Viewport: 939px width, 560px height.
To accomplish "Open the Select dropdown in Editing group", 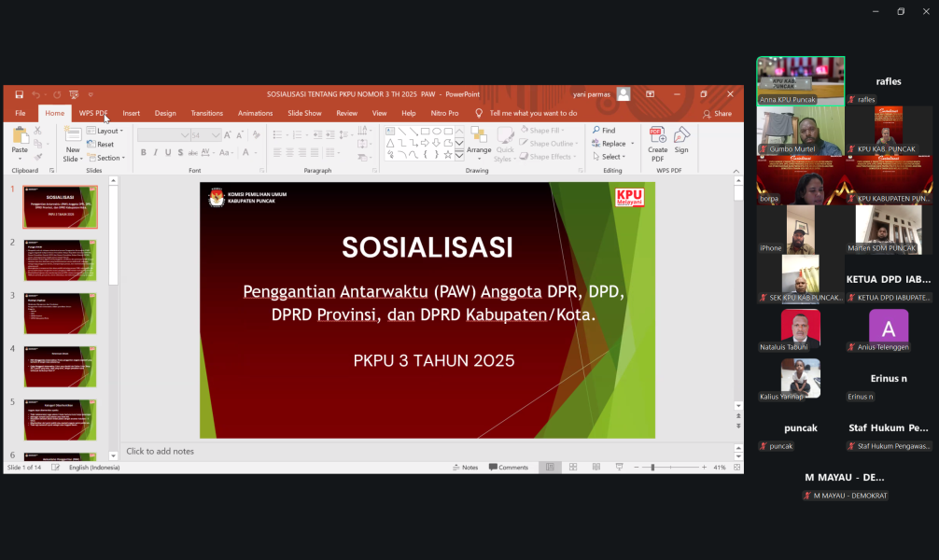I will pos(612,157).
